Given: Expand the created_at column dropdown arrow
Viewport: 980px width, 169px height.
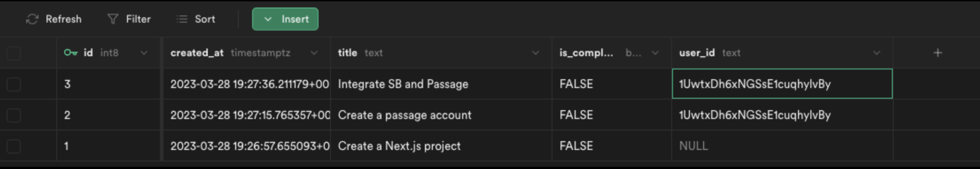Looking at the screenshot, I should (x=314, y=53).
